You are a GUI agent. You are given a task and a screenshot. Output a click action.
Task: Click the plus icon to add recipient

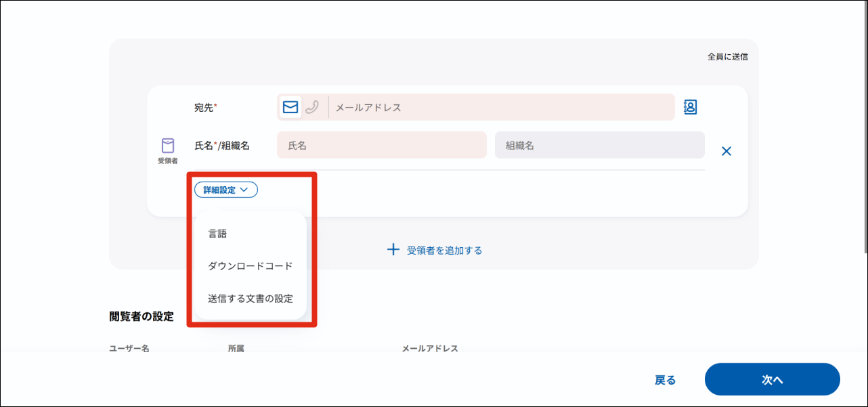click(393, 250)
